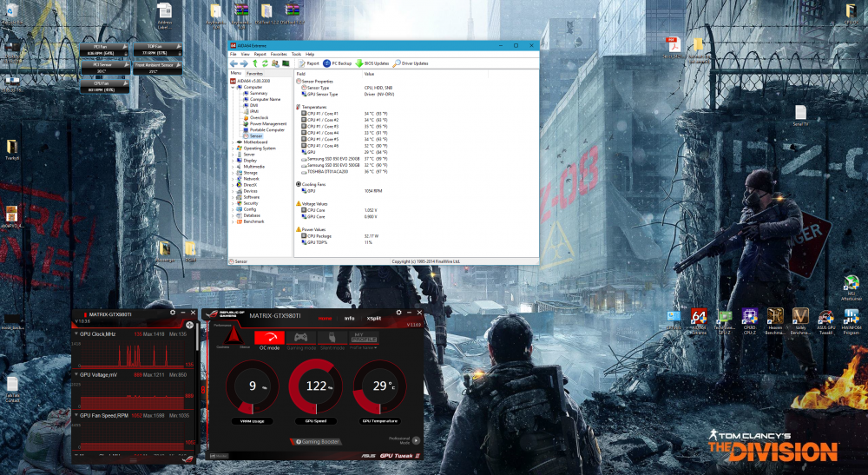This screenshot has height=475, width=868.
Task: Collapse the GPU Fan Speed,RPM graph
Action: click(76, 415)
